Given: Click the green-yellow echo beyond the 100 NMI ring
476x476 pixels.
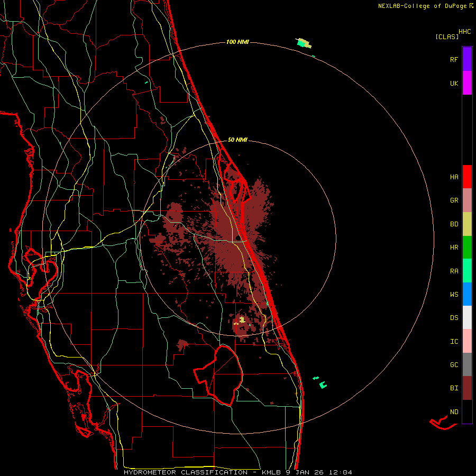Looking at the screenshot, I should (x=304, y=43).
